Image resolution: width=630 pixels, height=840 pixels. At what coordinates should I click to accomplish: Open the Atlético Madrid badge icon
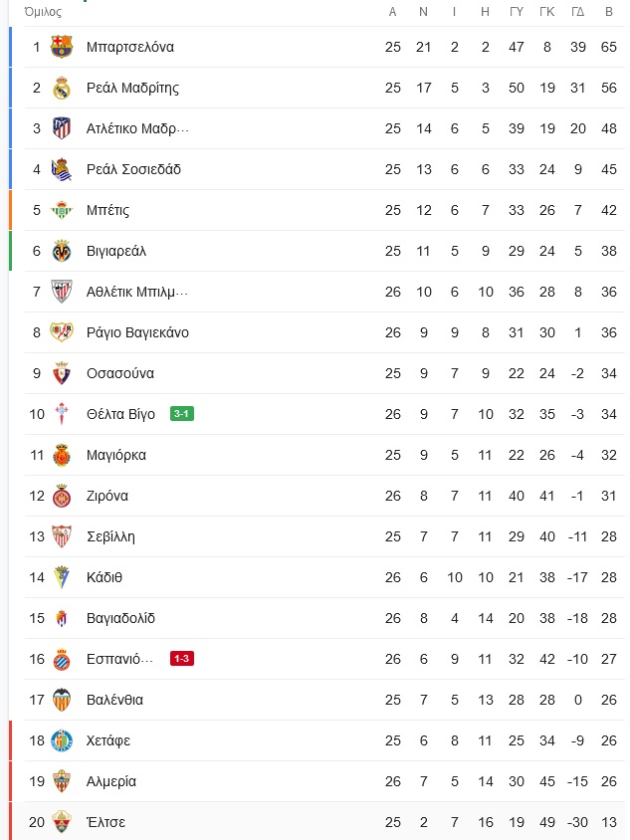[62, 128]
